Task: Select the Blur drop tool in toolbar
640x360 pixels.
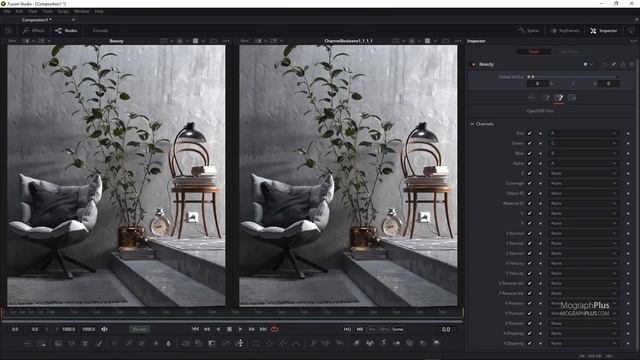Action: (169, 343)
